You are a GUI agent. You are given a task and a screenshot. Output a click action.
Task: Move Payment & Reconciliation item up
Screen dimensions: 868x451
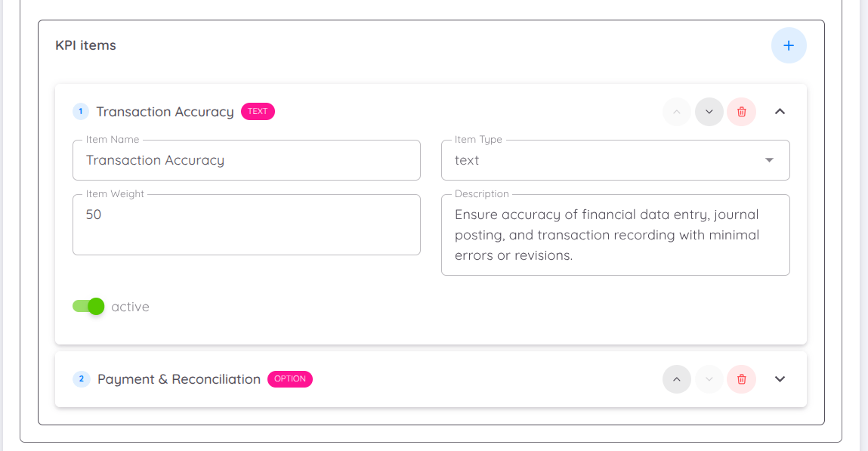click(x=676, y=379)
